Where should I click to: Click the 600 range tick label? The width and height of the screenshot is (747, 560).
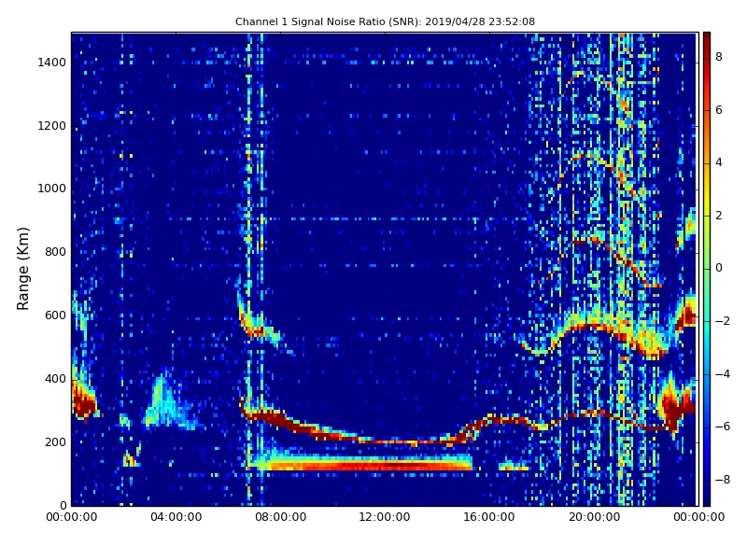point(55,315)
